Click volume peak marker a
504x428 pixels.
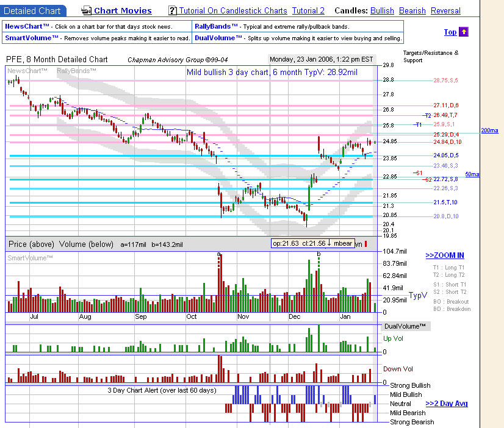219,254
